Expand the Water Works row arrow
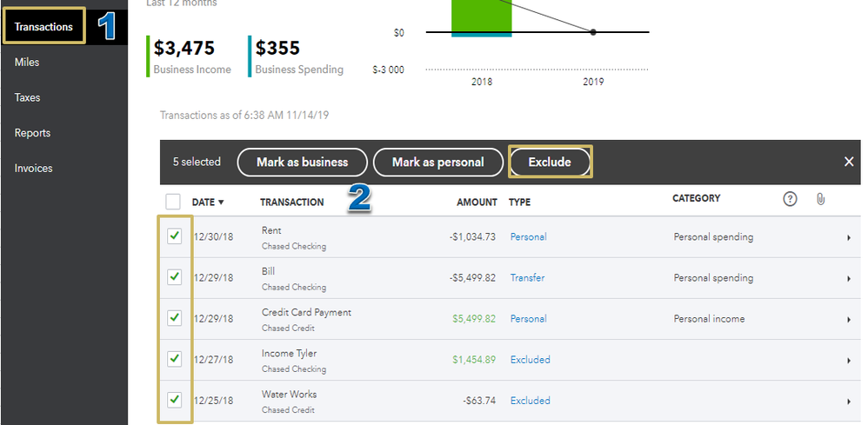Screen dimensions: 868x425 [x=848, y=401]
